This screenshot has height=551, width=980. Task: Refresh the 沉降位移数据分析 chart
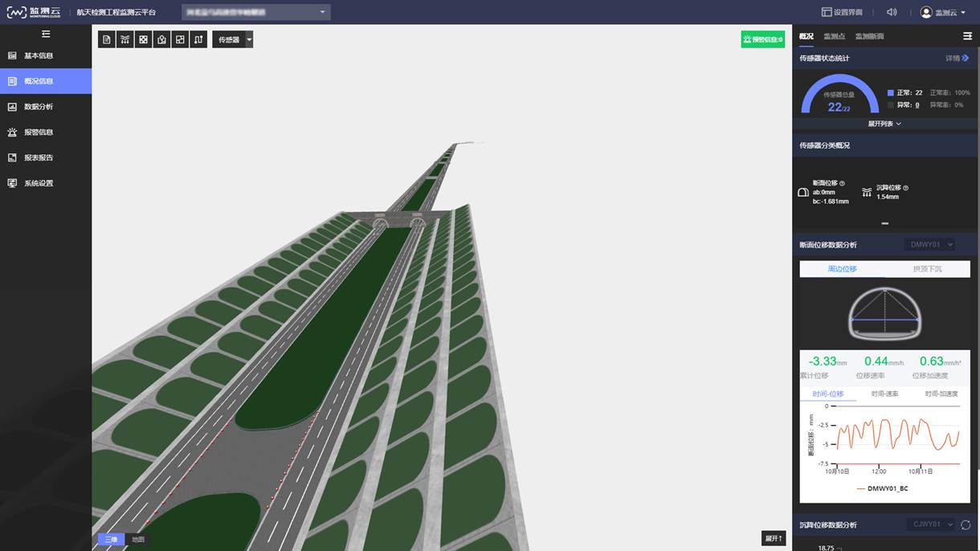(966, 524)
